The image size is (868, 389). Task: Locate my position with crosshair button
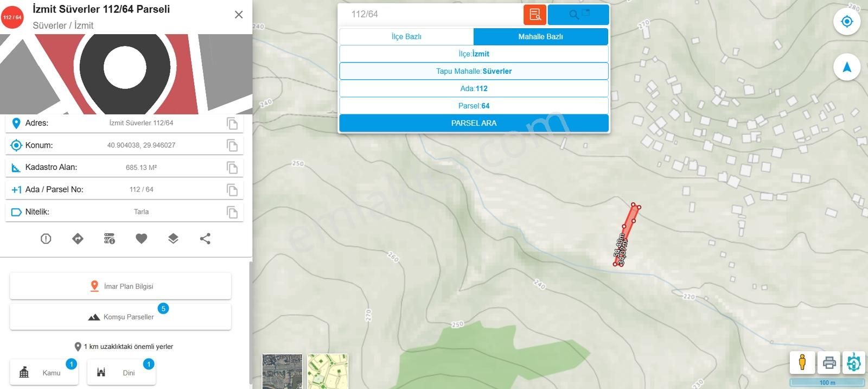coord(846,22)
